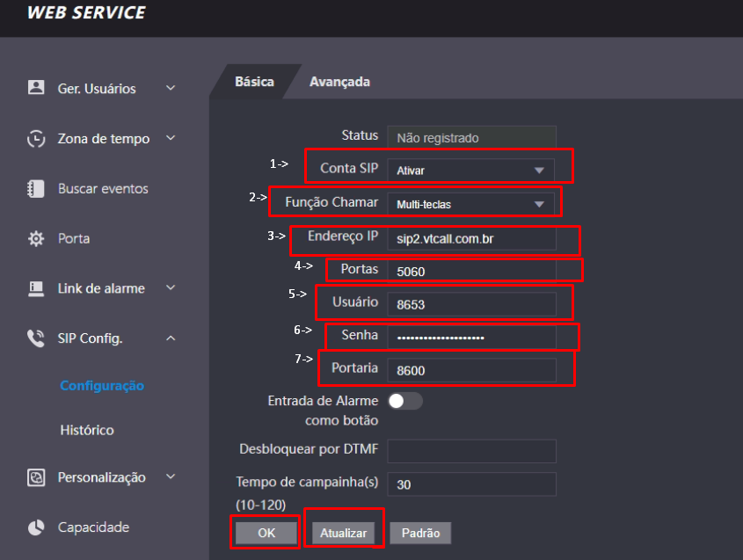This screenshot has width=743, height=560.
Task: Click the Buscar eventos notebook icon
Action: [36, 188]
